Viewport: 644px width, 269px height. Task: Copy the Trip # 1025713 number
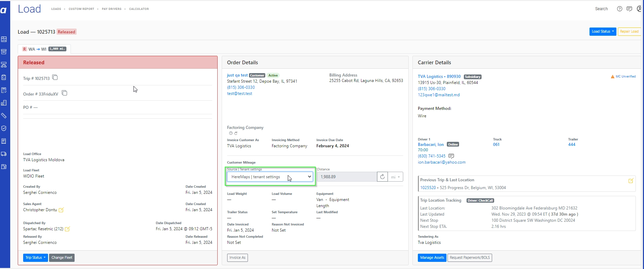(x=55, y=78)
